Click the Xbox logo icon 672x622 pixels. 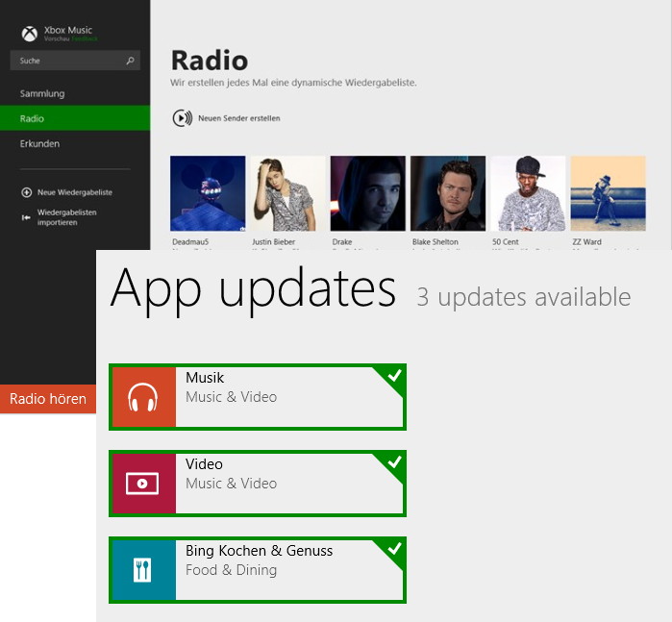coord(30,34)
